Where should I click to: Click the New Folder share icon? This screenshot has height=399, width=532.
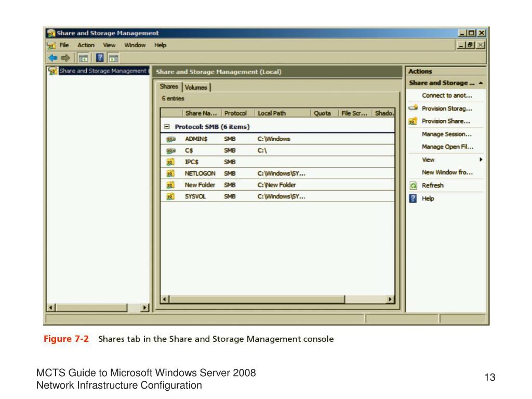click(x=170, y=185)
